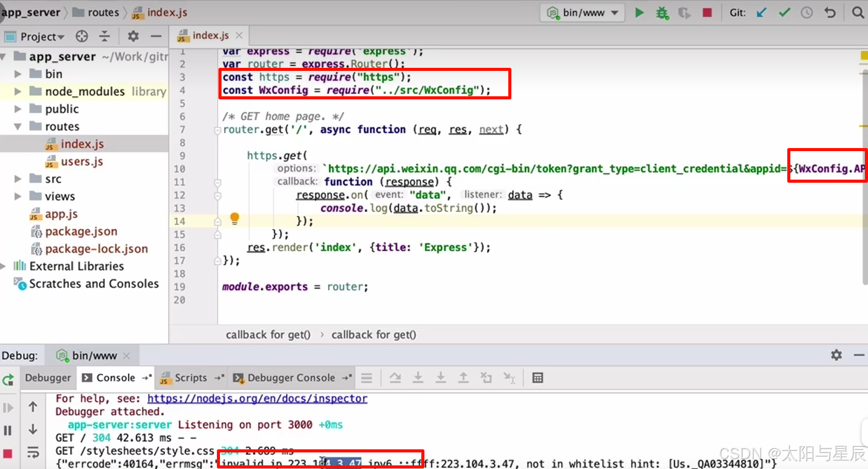Viewport: 868px width, 469px height.
Task: Open app.js in the project tree
Action: click(61, 214)
